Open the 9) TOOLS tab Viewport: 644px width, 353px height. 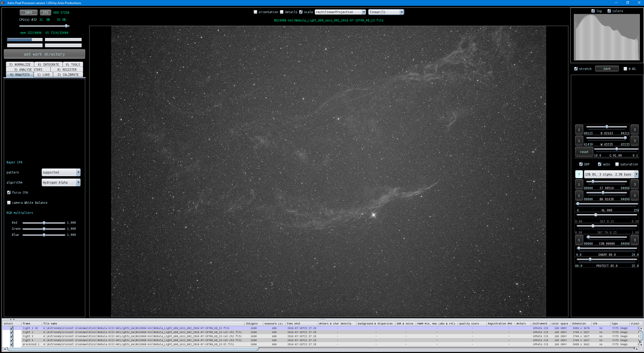point(73,64)
